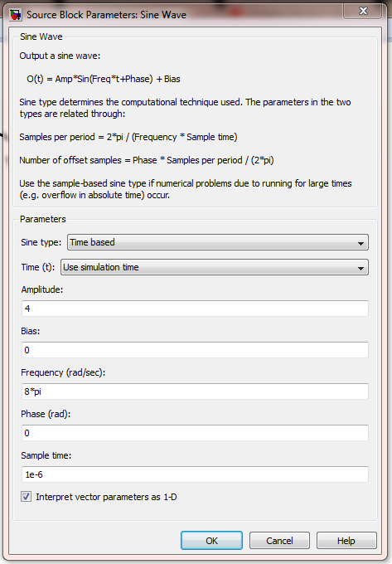The width and height of the screenshot is (392, 564).
Task: Confirm settings with the OK button
Action: click(211, 541)
